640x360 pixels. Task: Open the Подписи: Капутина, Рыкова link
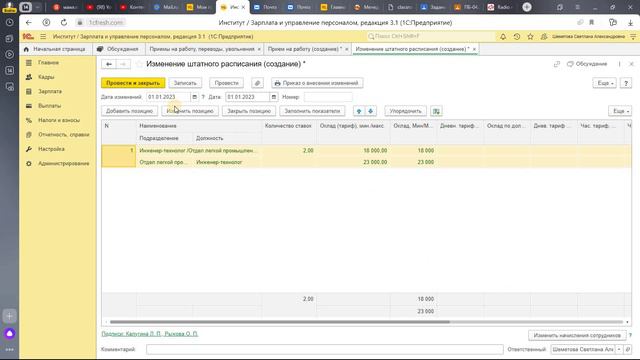(150, 334)
